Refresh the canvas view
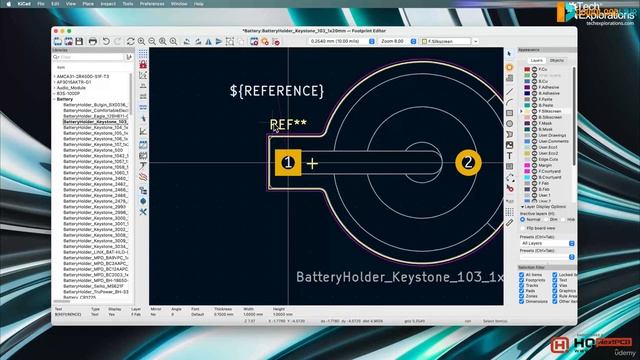The width and height of the screenshot is (640, 360). pos(130,41)
